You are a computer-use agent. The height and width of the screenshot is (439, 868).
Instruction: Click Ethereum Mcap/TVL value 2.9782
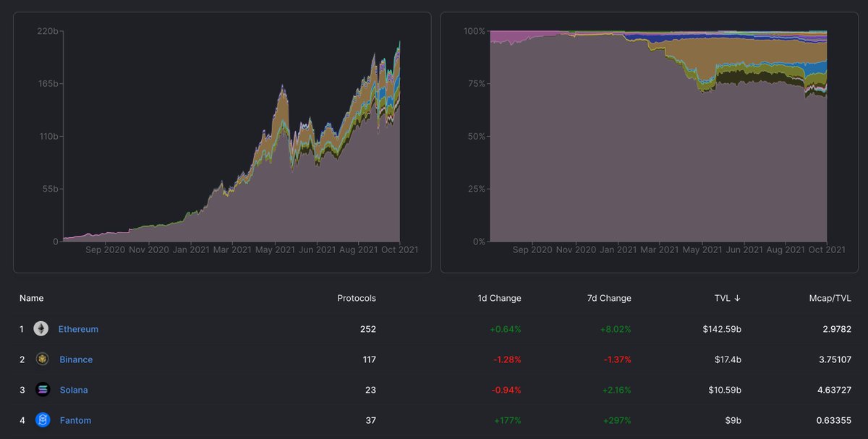pyautogui.click(x=837, y=329)
